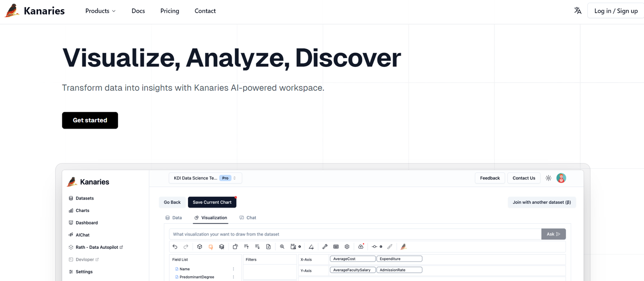Click the language translate icon
Image resolution: width=644 pixels, height=281 pixels.
(x=578, y=11)
